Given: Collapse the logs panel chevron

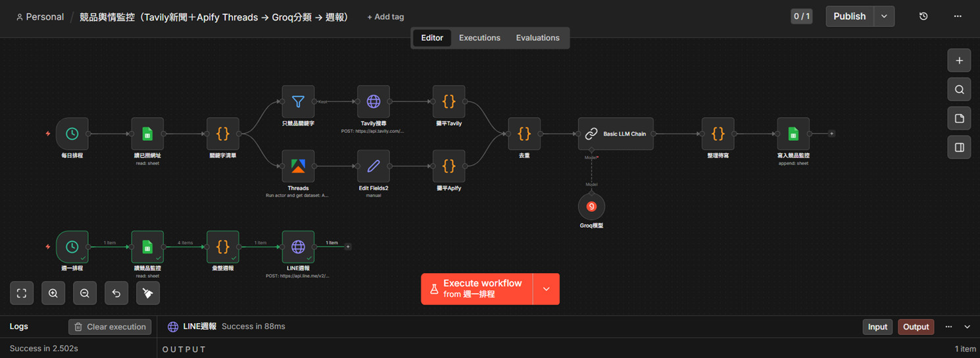Looking at the screenshot, I should [x=967, y=326].
